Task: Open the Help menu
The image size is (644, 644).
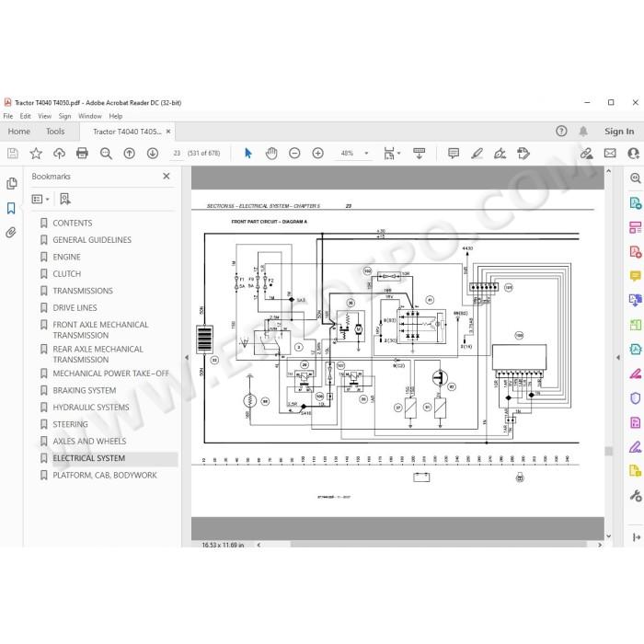Action: pos(116,116)
